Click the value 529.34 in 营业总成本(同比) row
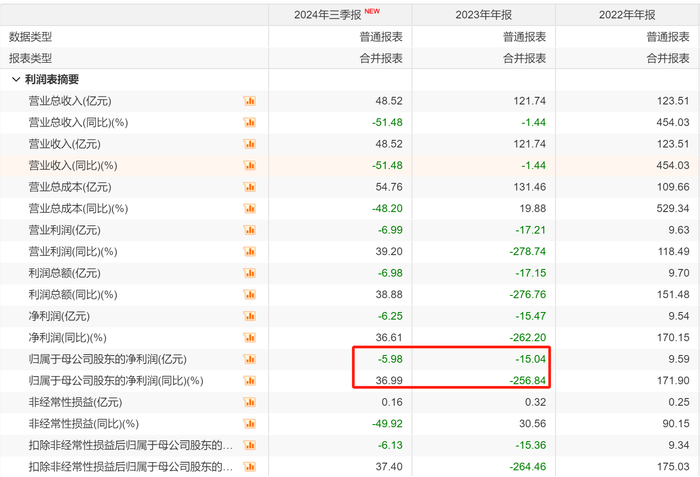The height and width of the screenshot is (477, 700). [673, 209]
